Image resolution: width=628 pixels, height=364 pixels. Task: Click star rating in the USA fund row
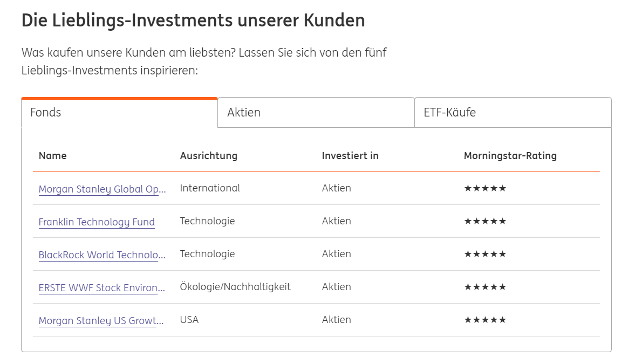point(485,320)
